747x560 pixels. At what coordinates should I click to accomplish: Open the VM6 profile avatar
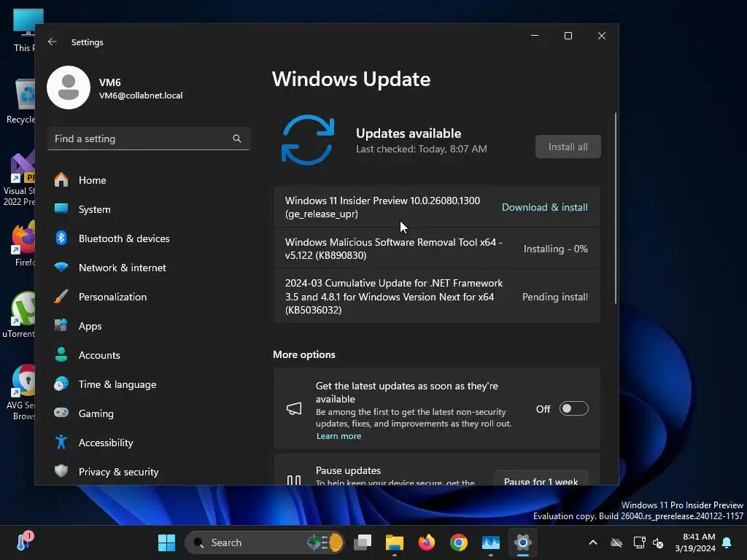[x=69, y=87]
